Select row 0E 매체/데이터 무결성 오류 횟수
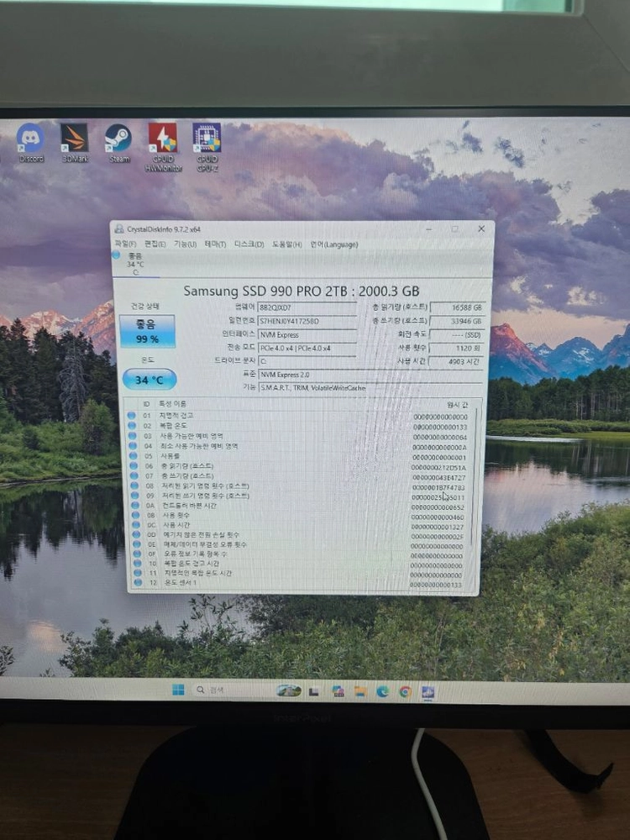This screenshot has height=840, width=630. point(300,544)
